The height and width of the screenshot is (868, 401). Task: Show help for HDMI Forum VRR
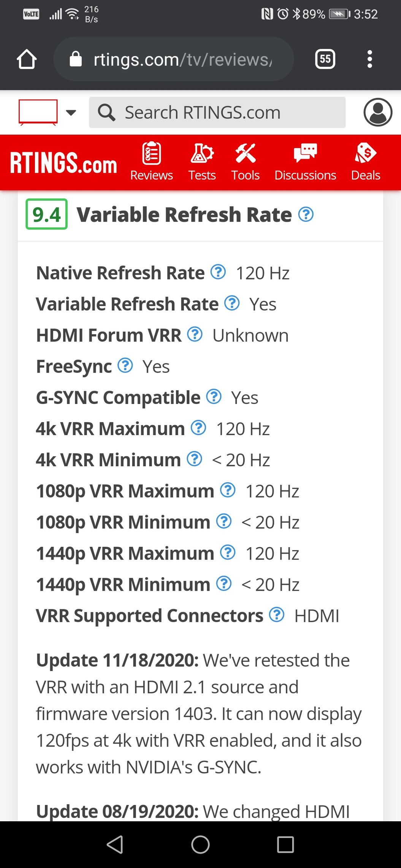(195, 334)
